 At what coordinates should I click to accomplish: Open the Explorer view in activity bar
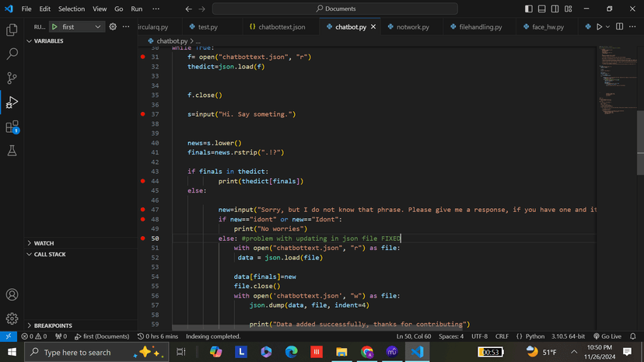(x=12, y=30)
